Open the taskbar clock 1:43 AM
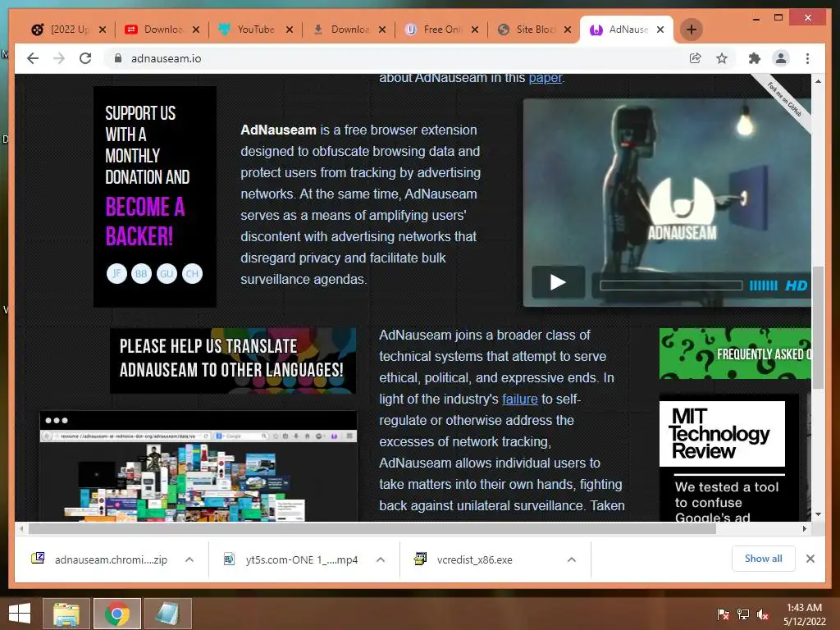The width and height of the screenshot is (840, 630). 804,614
